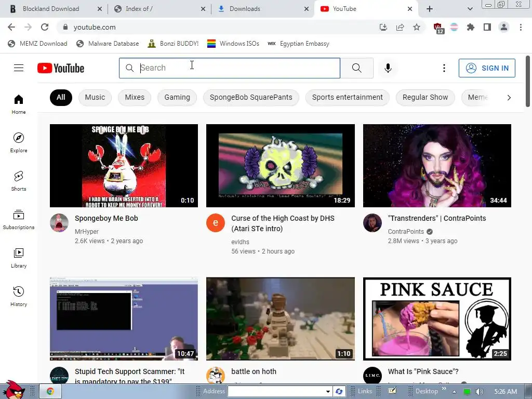Open the YouTube guide hamburger menu
This screenshot has height=399, width=532.
[x=19, y=68]
